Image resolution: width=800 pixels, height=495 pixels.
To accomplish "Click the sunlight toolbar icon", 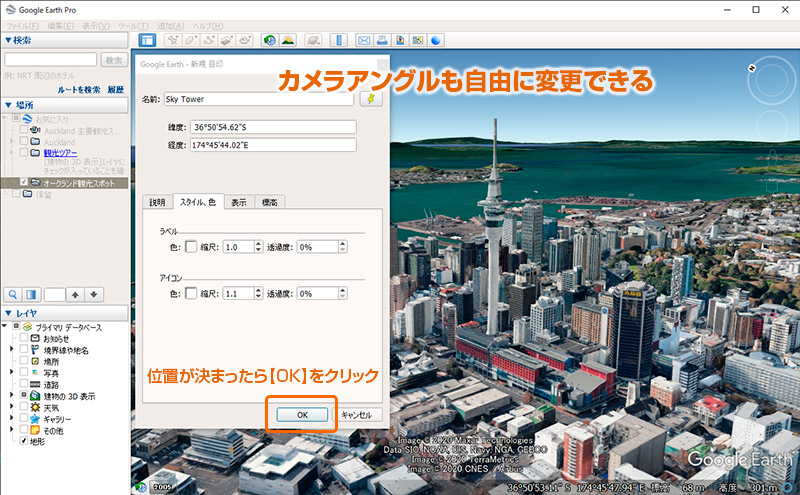I will 287,40.
